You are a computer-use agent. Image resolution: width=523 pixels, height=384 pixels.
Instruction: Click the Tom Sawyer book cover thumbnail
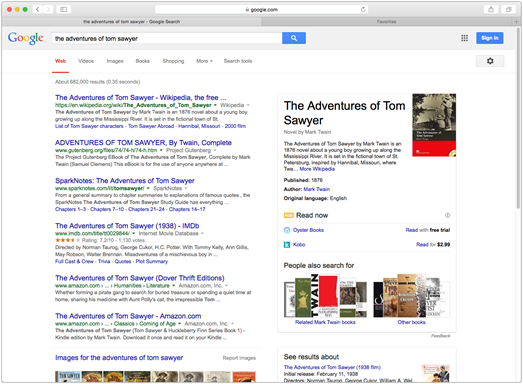[434, 125]
